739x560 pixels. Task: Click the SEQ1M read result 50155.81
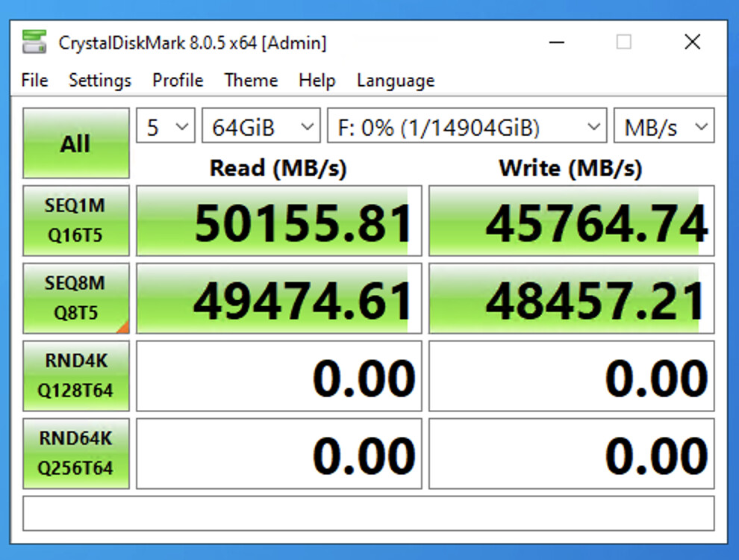tap(278, 222)
